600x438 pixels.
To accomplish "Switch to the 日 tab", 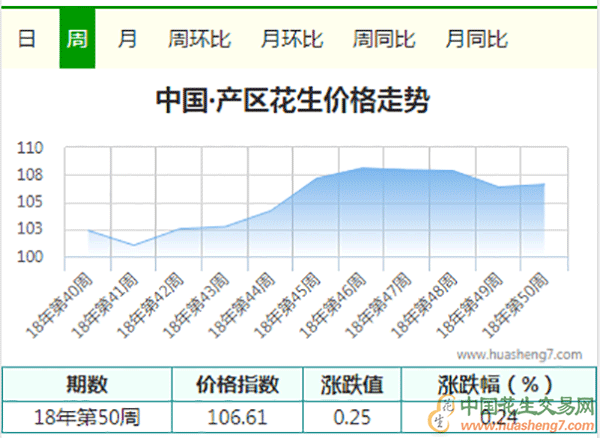I will tap(27, 40).
